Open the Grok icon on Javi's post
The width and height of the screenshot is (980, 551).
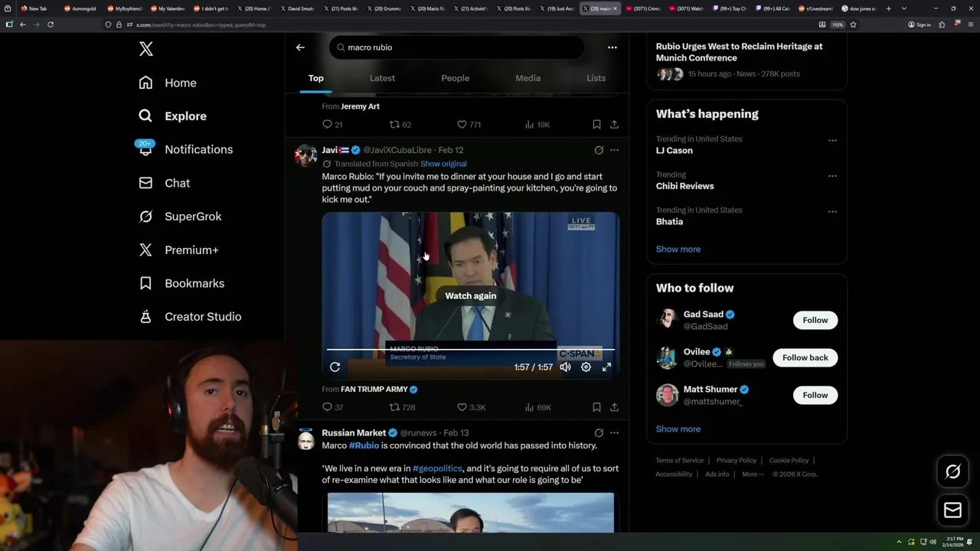click(x=599, y=150)
